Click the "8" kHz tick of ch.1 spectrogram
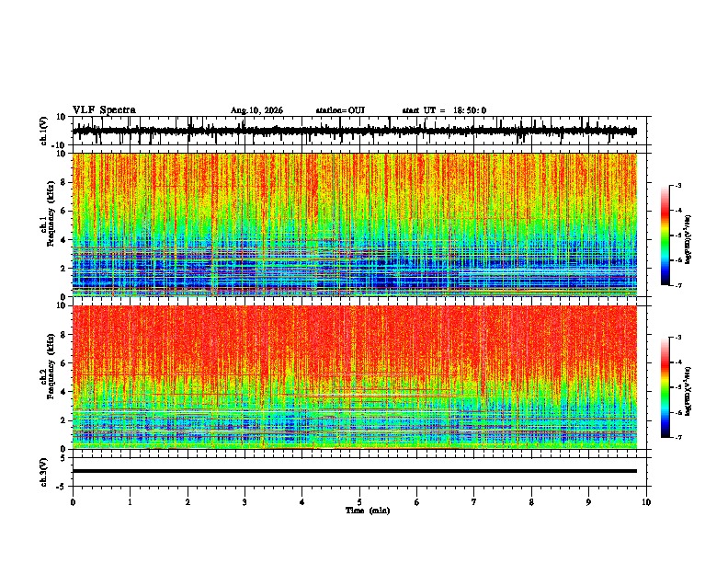The image size is (728, 563). 64,182
